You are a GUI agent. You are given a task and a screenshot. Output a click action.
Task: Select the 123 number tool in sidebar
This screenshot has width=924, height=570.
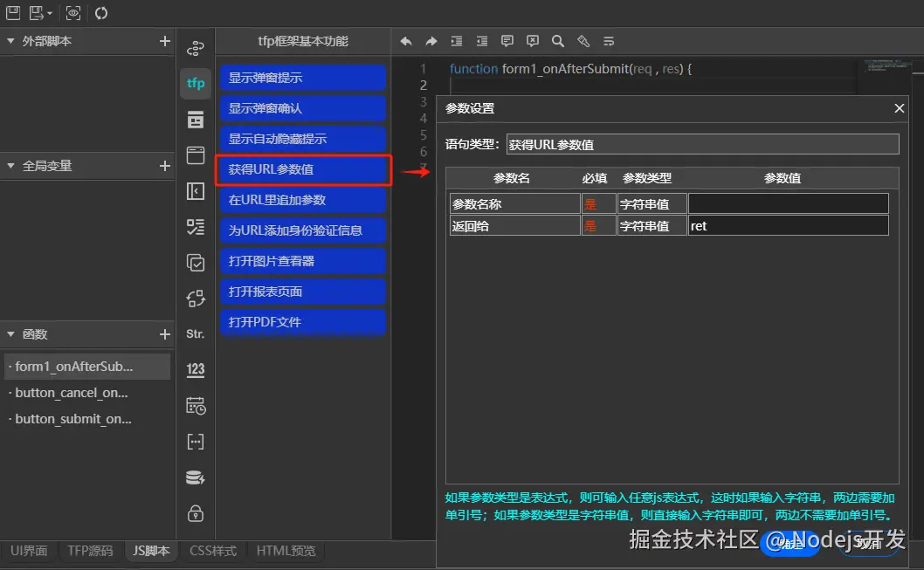click(195, 367)
